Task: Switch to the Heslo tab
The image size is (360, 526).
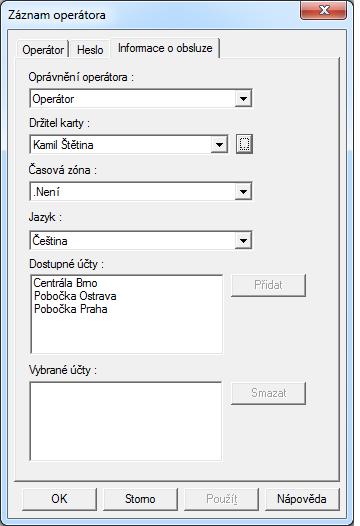Action: tap(90, 50)
